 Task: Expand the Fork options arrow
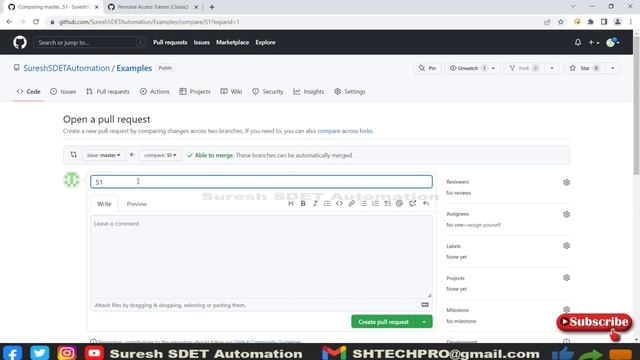tap(552, 68)
